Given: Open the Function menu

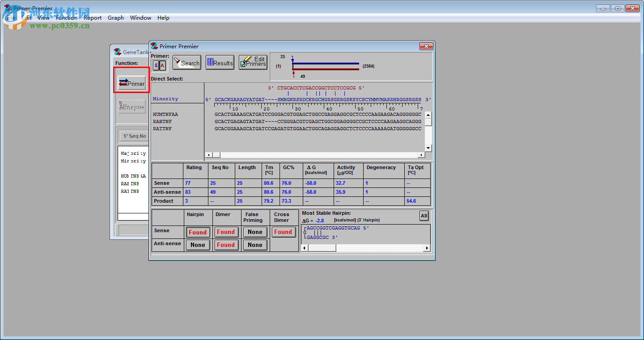Looking at the screenshot, I should 66,18.
